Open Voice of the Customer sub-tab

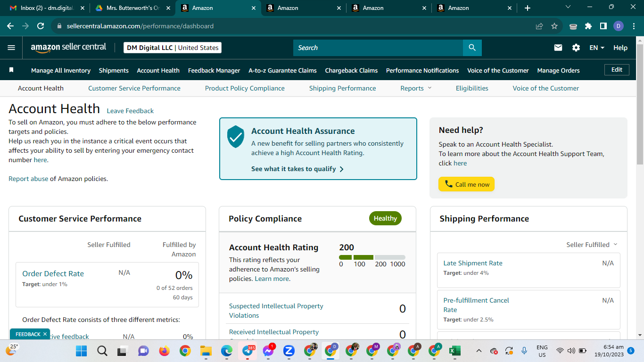(546, 88)
